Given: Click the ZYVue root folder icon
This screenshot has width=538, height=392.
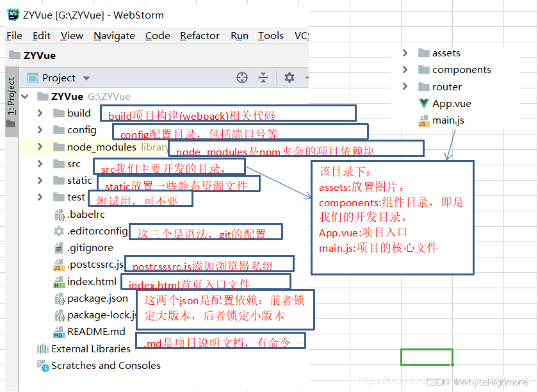Looking at the screenshot, I should click(43, 97).
